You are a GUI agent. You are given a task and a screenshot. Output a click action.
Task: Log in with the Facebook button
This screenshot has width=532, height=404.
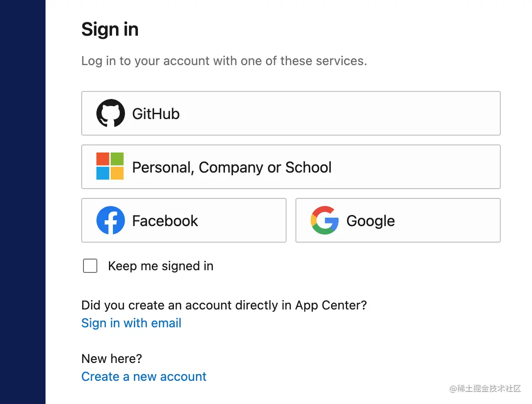184,220
